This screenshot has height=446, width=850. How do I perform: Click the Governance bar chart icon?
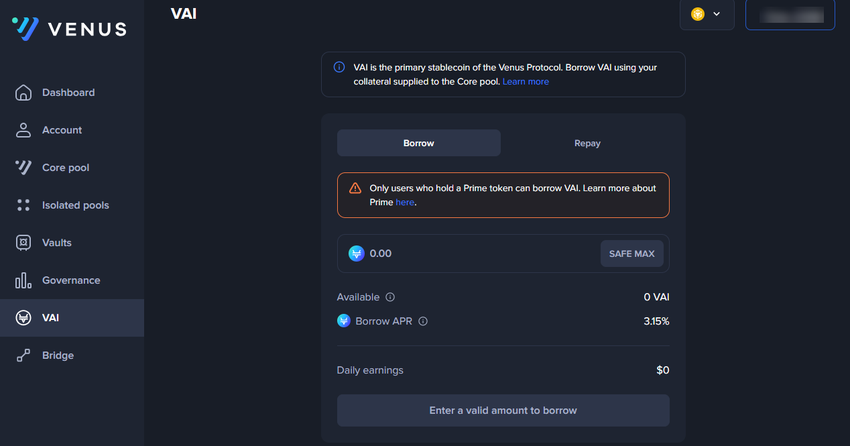pyautogui.click(x=24, y=280)
